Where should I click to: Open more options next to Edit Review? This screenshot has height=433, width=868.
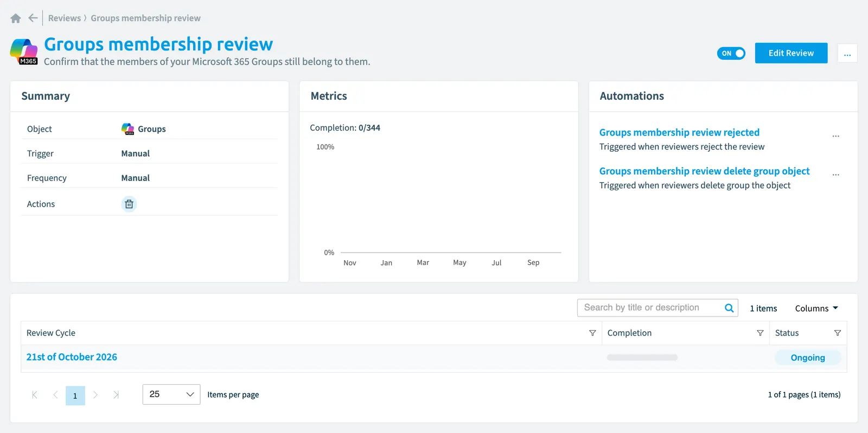click(x=847, y=53)
